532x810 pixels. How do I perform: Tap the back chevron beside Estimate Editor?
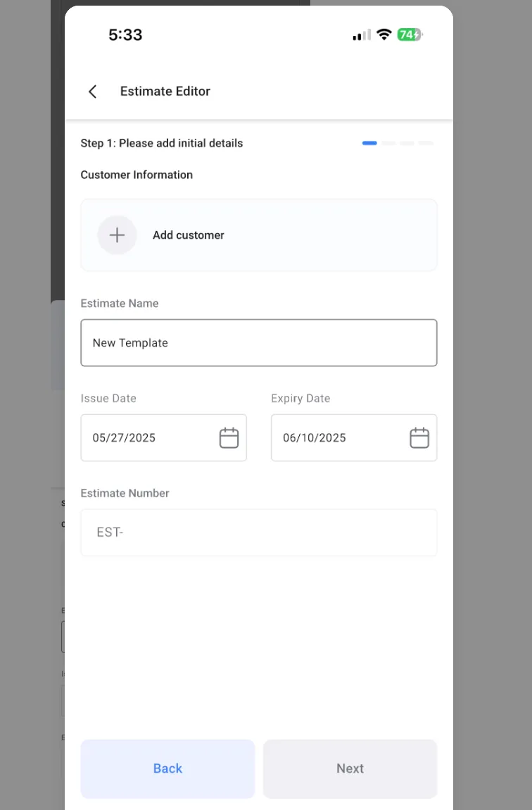[93, 92]
